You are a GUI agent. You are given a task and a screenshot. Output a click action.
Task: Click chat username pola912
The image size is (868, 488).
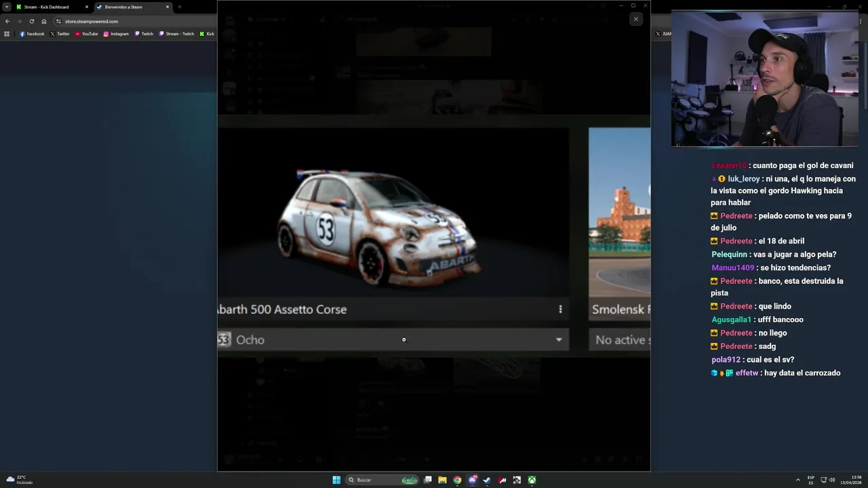tap(726, 359)
